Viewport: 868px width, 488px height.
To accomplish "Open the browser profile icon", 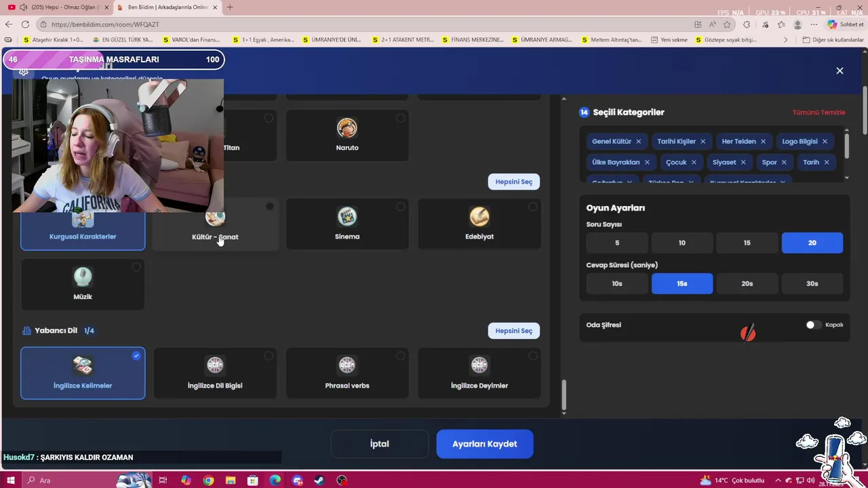I will tap(797, 24).
